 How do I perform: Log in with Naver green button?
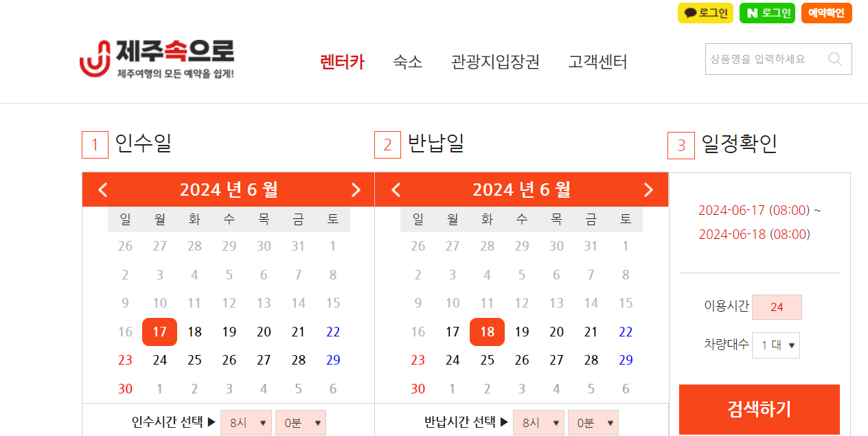[x=767, y=13]
